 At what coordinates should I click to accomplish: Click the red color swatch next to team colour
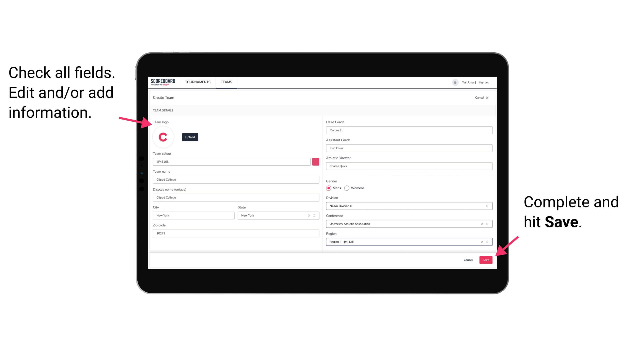pos(316,161)
